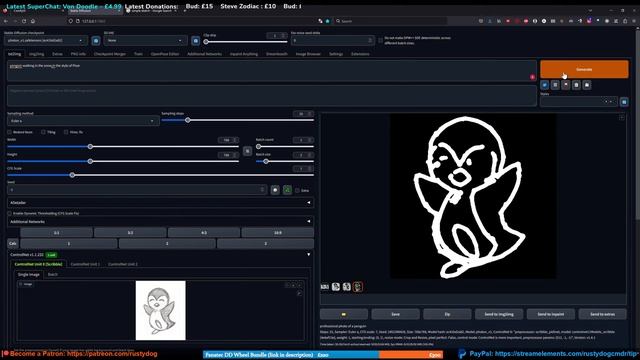640x360 pixels.
Task: Click the second icon in the row under Generate
Action: 555,85
